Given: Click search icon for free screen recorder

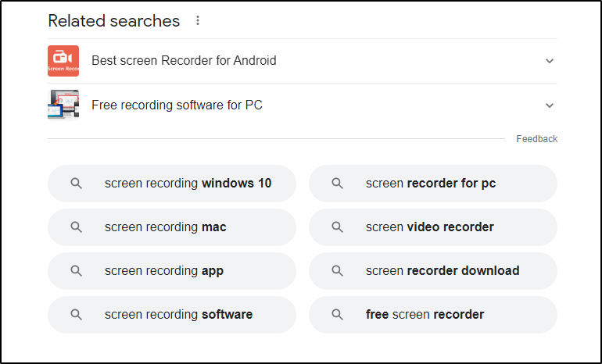Looking at the screenshot, I should (337, 315).
